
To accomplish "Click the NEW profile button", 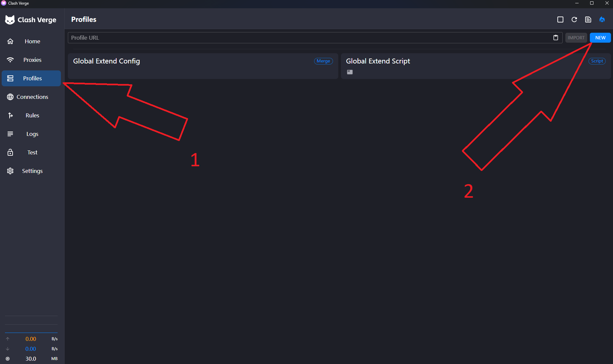I will (600, 38).
